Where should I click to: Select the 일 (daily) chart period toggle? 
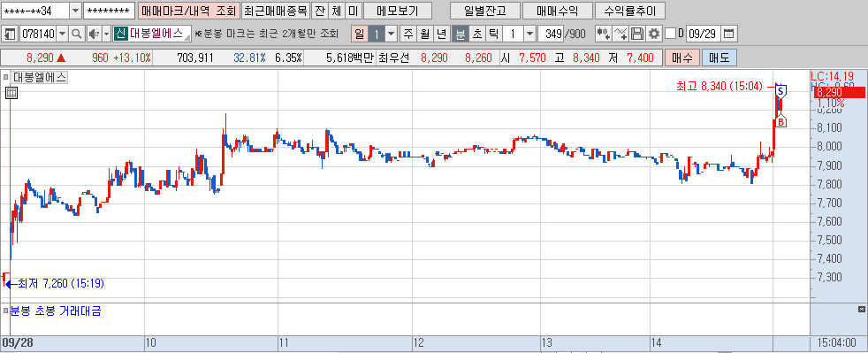tap(359, 34)
